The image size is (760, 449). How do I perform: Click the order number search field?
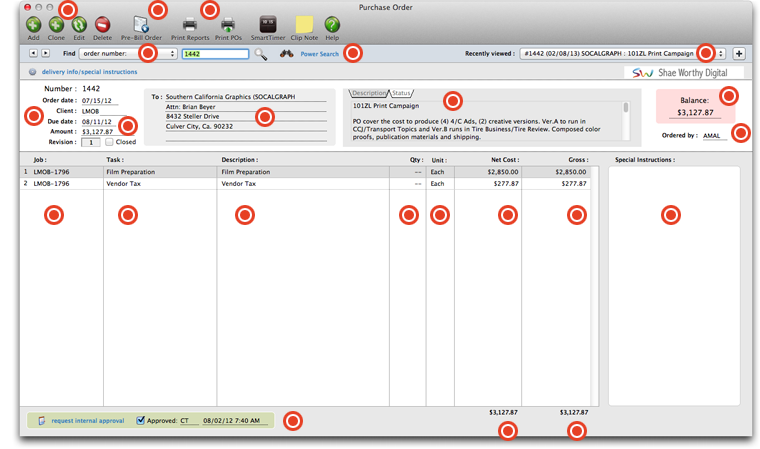coord(214,54)
